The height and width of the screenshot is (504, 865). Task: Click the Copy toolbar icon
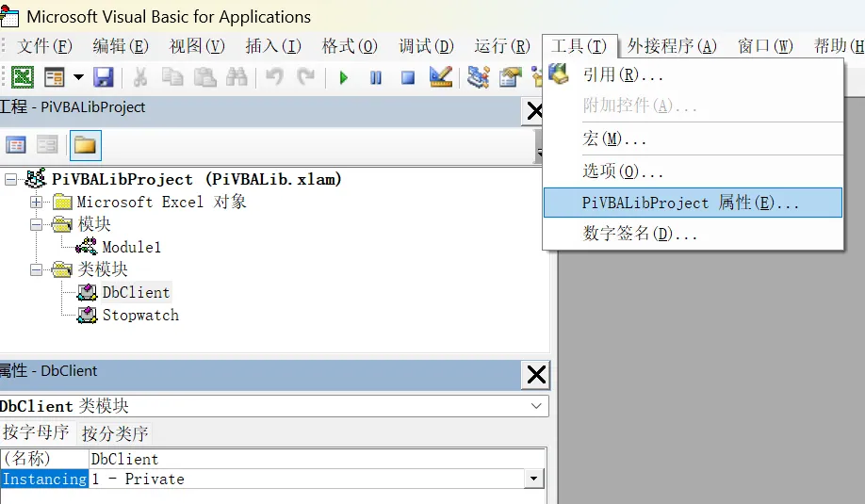point(172,77)
